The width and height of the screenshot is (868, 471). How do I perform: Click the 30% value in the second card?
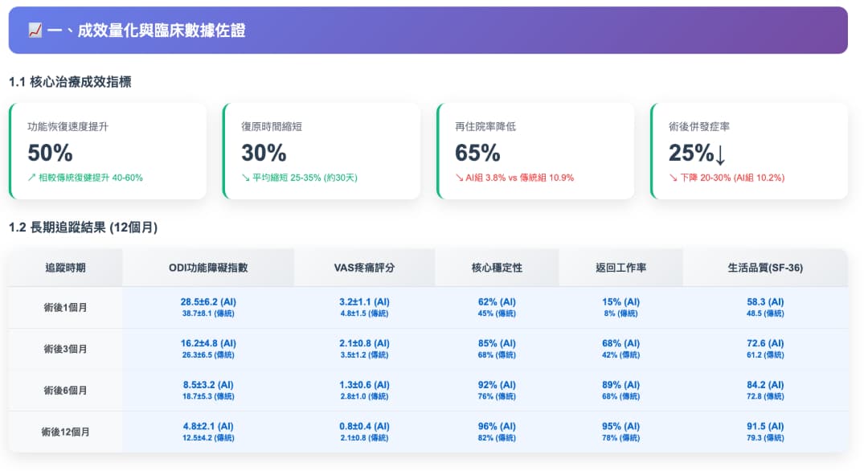pyautogui.click(x=264, y=153)
